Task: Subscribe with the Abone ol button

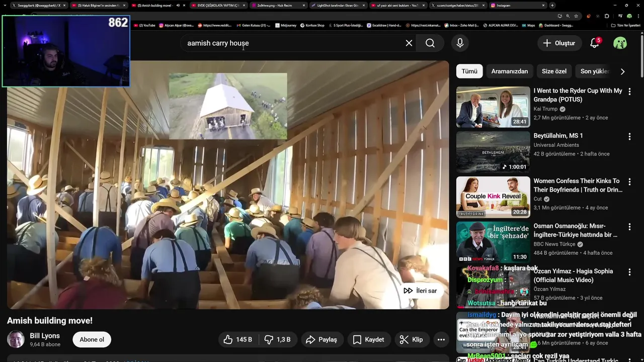Action: click(x=92, y=340)
